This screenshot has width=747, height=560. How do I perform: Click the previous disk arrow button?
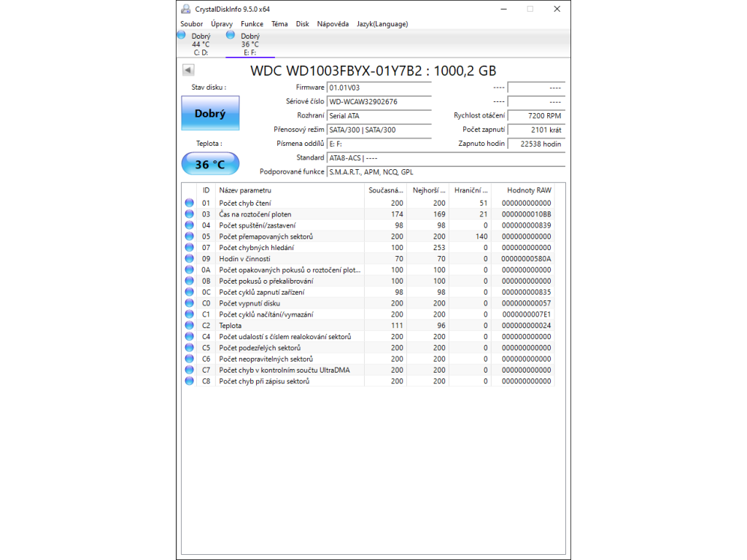click(188, 70)
